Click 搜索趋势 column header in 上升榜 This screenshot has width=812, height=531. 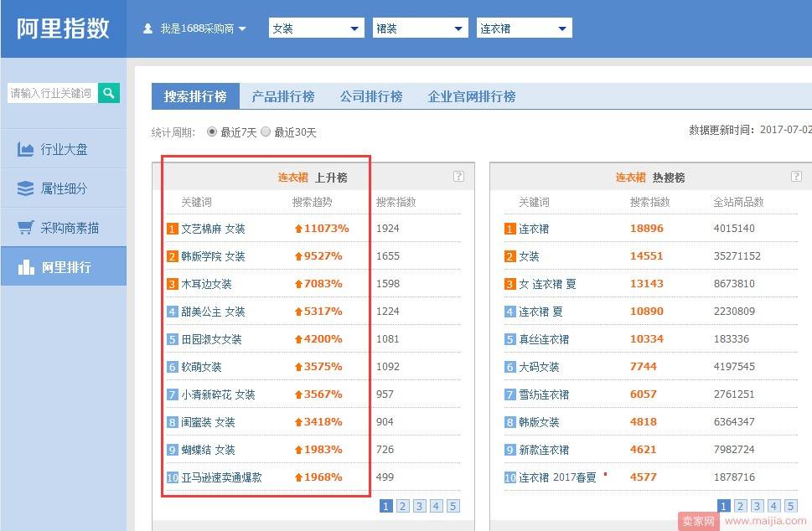pyautogui.click(x=312, y=202)
